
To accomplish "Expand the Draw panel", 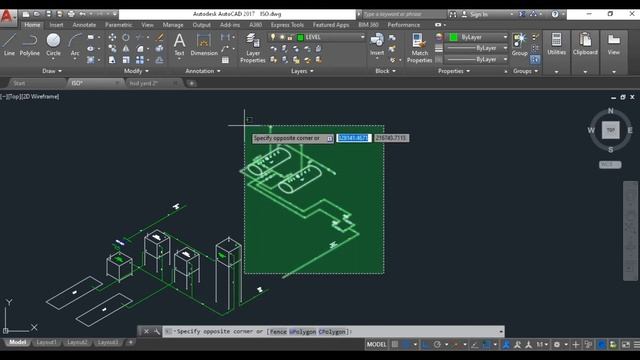I will click(52, 71).
